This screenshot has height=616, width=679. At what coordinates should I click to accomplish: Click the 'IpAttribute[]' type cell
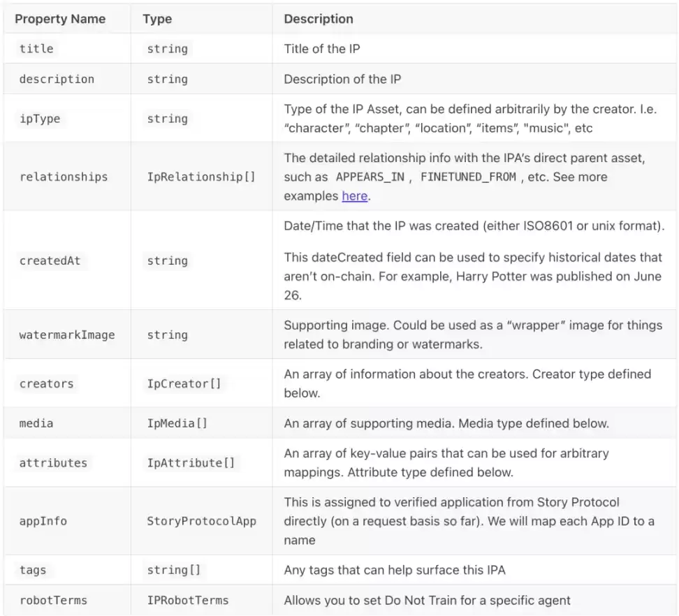pyautogui.click(x=191, y=463)
